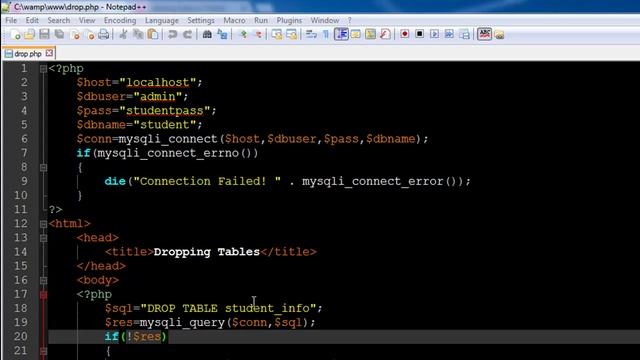640x360 pixels.
Task: Open the Language menu
Action: (x=162, y=20)
